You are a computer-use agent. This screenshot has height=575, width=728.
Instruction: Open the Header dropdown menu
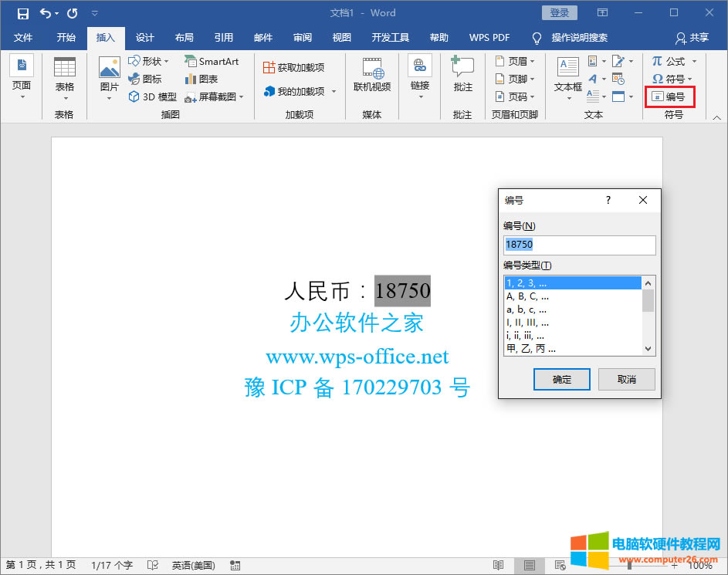(x=512, y=62)
